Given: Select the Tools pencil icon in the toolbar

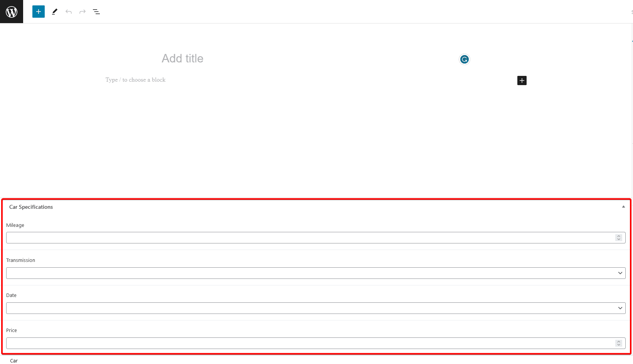Looking at the screenshot, I should 54,12.
